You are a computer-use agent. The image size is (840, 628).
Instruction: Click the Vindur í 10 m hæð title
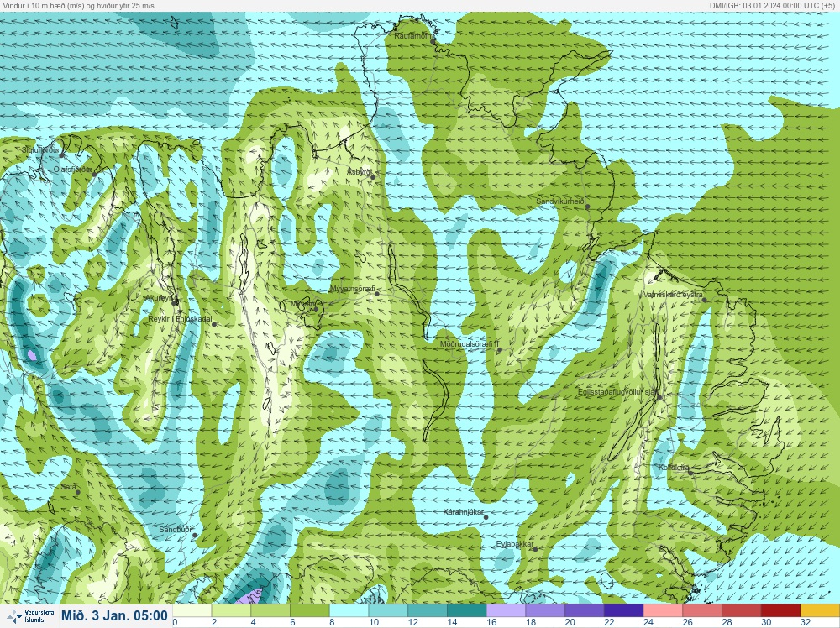pos(80,5)
